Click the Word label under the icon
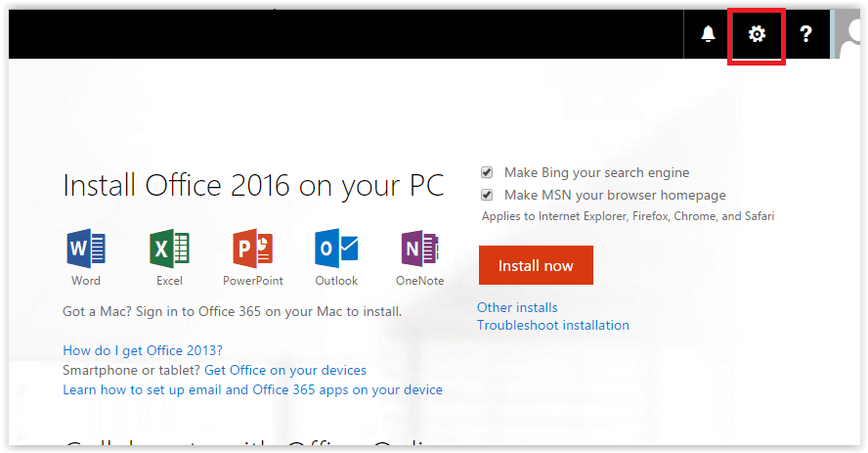The width and height of the screenshot is (868, 453). click(86, 281)
